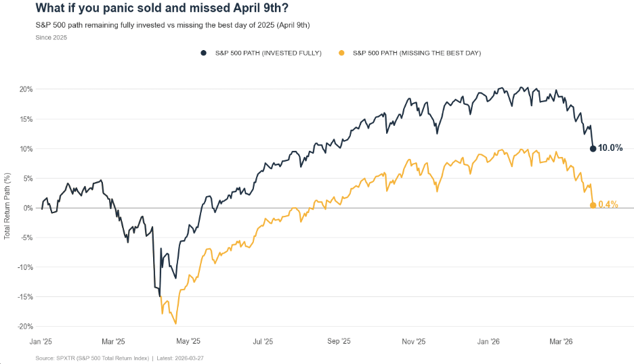Click the navy legend dot for Invested Fully

pyautogui.click(x=203, y=52)
